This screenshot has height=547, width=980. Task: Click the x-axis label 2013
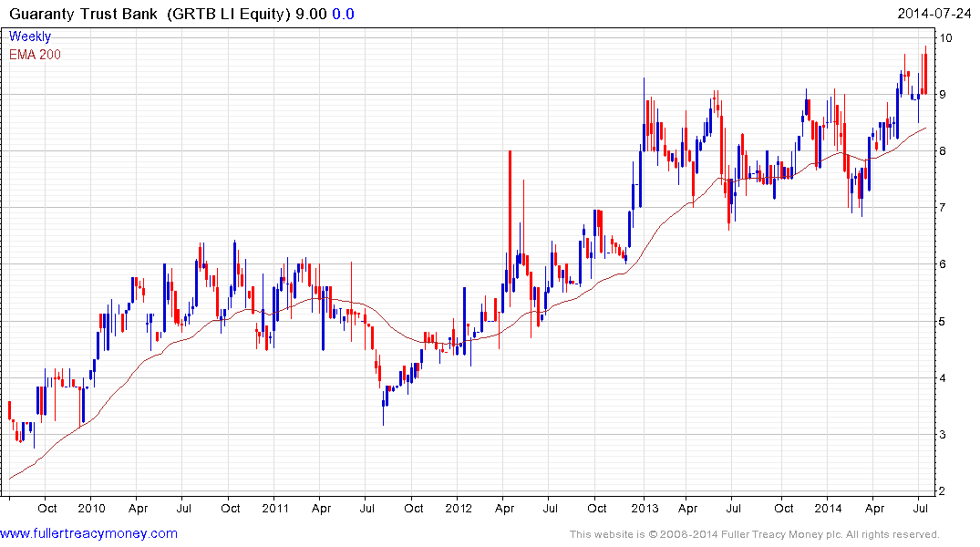point(644,508)
